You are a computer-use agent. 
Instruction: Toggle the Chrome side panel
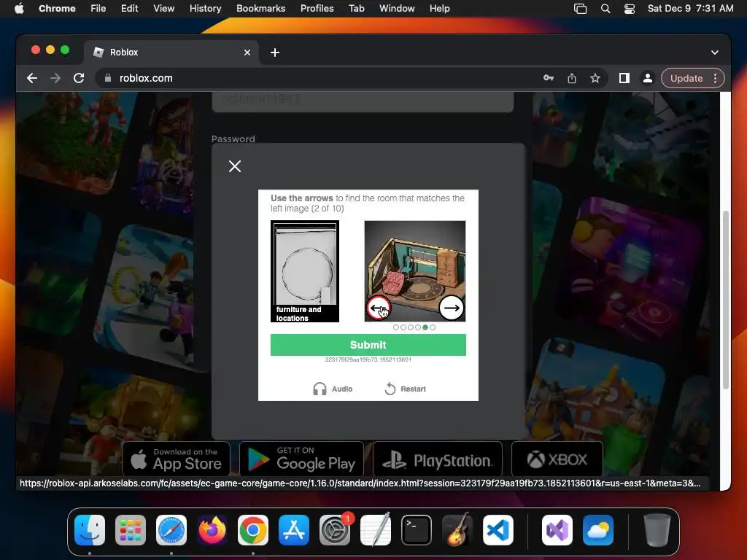point(624,78)
